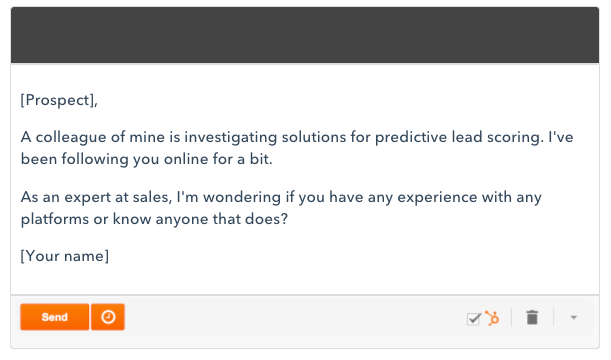Place the cursor in the [Prospect] greeting
This screenshot has height=360, width=611.
pos(59,101)
